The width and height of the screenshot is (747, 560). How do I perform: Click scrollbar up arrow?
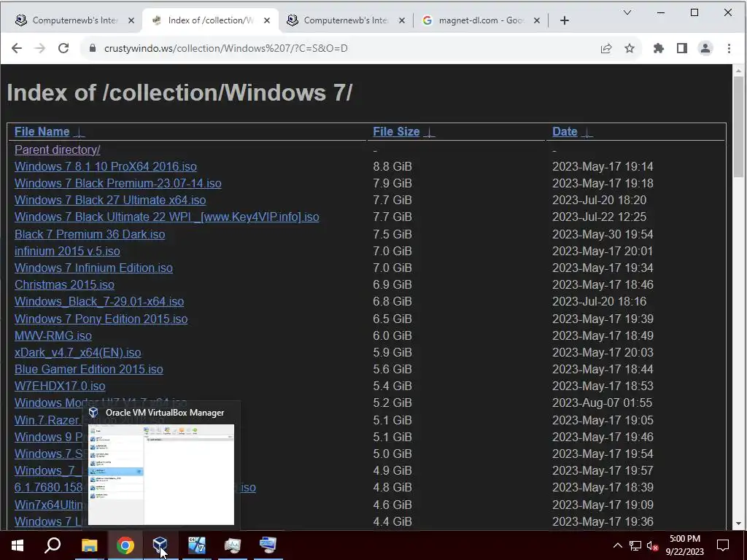738,71
